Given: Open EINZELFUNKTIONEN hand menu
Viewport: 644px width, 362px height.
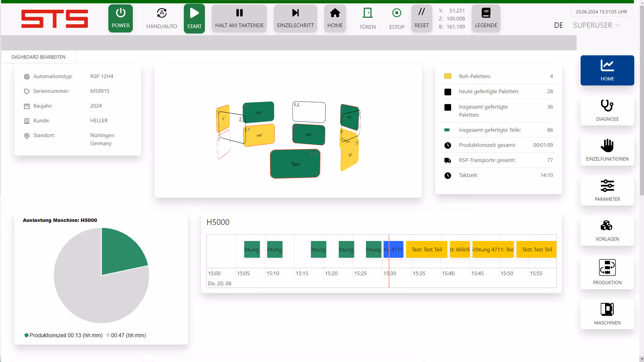Looking at the screenshot, I should (607, 150).
